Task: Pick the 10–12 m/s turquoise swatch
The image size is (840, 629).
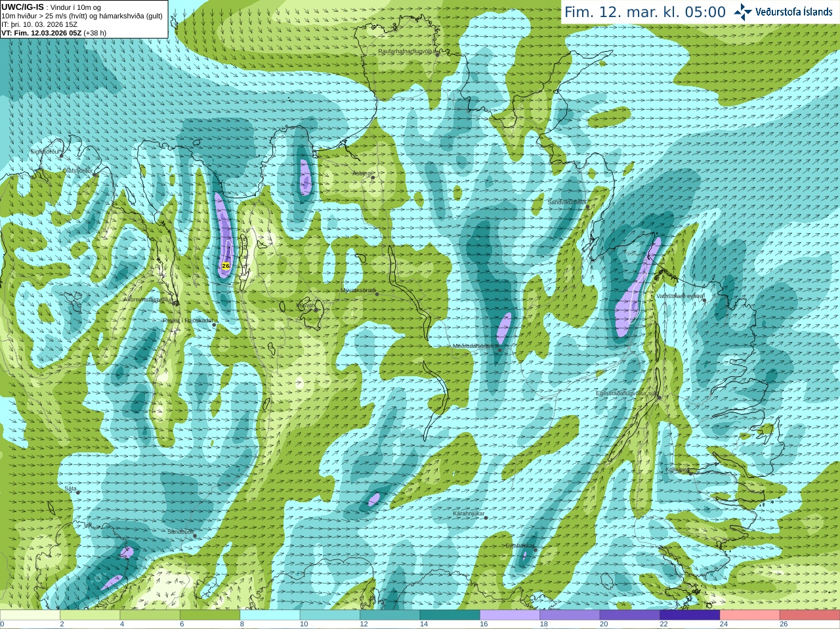Action: [x=330, y=615]
